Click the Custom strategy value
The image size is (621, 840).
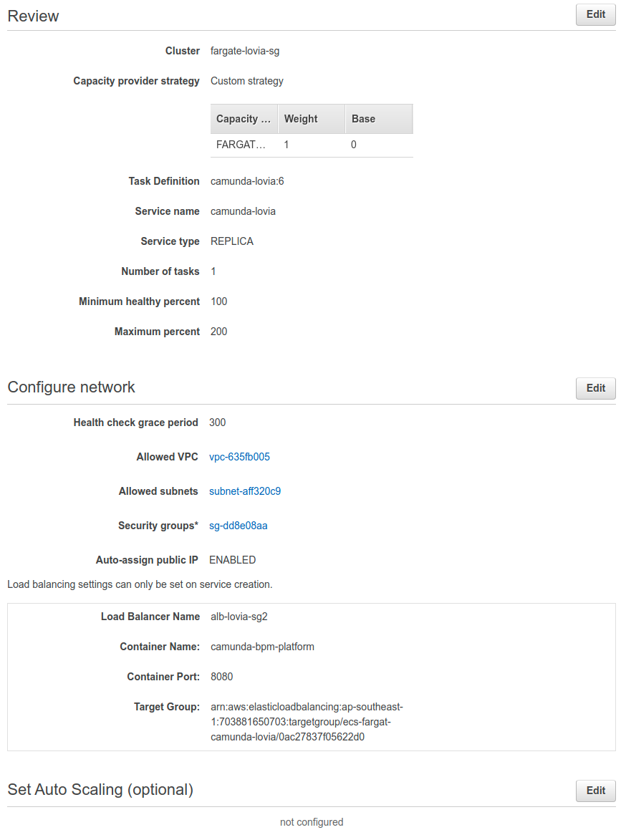click(x=247, y=81)
